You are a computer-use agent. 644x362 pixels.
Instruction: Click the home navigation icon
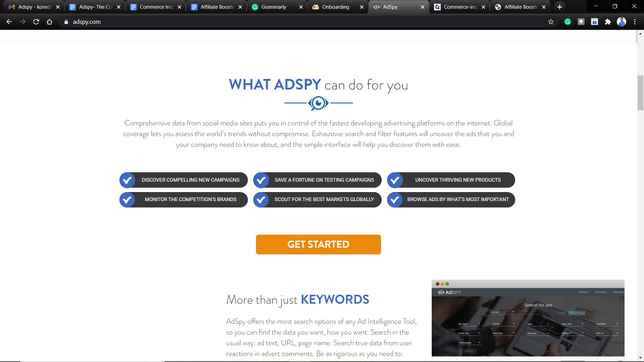(50, 22)
